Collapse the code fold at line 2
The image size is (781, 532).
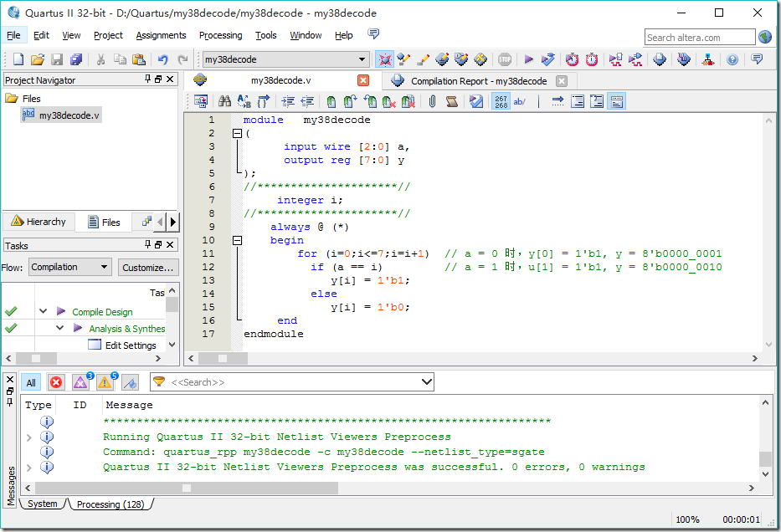pyautogui.click(x=238, y=133)
